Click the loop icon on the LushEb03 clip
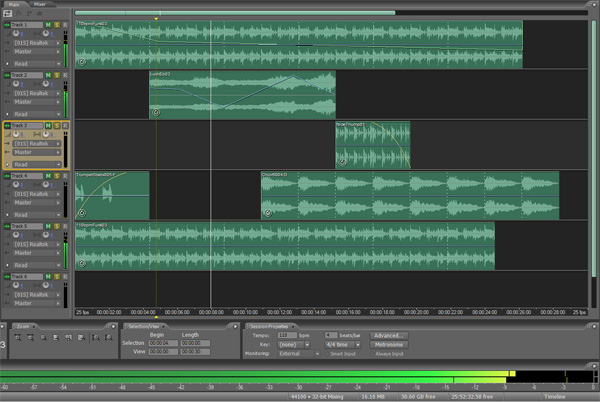The width and height of the screenshot is (600, 402). click(x=156, y=113)
